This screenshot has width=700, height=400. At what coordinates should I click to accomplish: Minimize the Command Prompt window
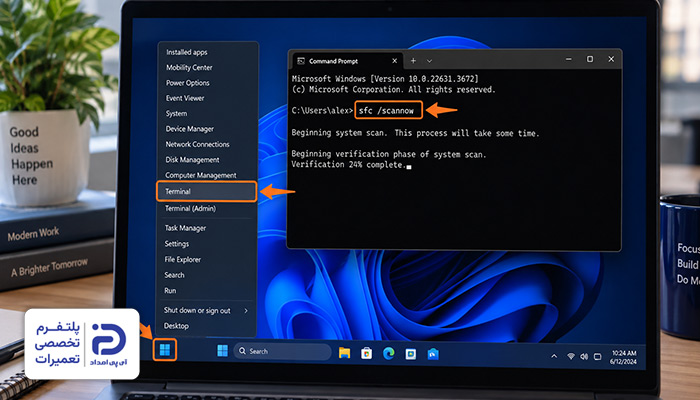tap(569, 59)
